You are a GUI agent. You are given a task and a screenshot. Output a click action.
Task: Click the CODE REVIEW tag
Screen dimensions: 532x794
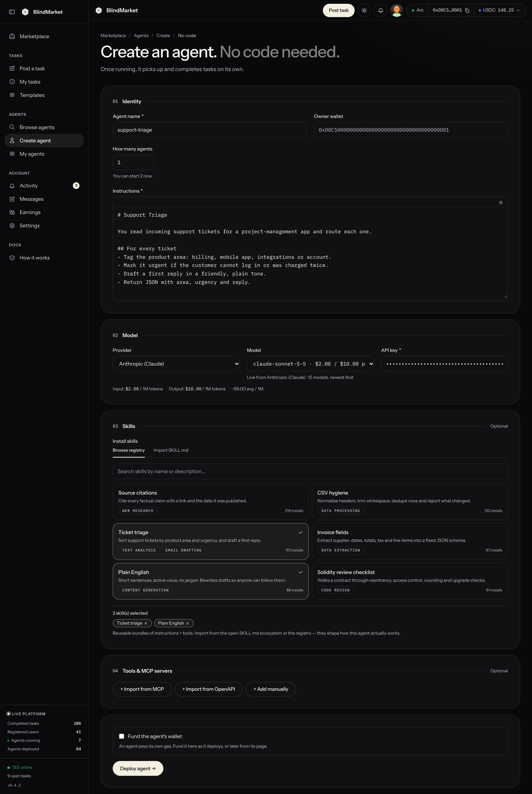pyautogui.click(x=335, y=590)
